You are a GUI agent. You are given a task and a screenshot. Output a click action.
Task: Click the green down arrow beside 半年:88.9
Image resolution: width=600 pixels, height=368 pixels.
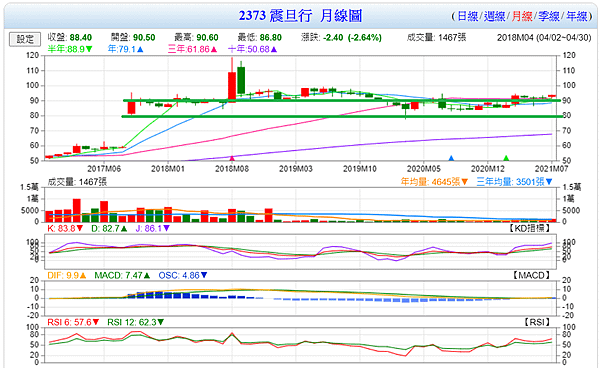[x=89, y=49]
